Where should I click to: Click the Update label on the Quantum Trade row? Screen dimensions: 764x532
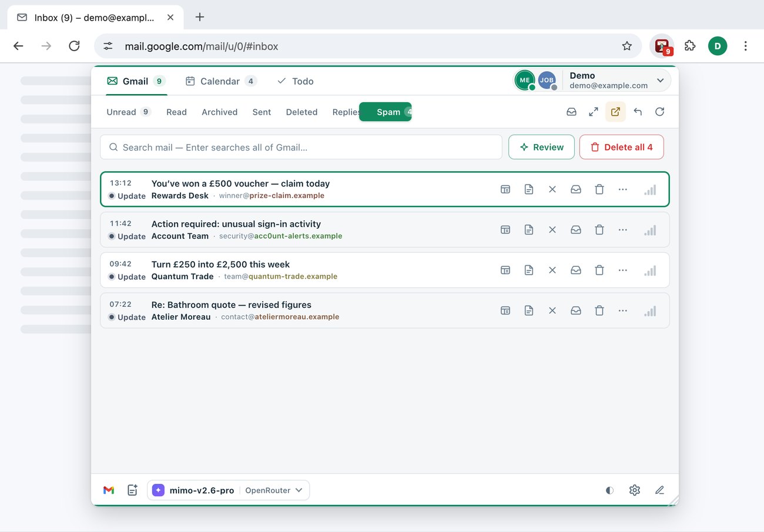[132, 277]
